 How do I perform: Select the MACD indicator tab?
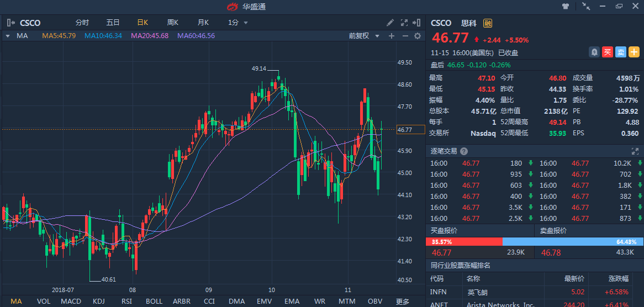[71, 301]
